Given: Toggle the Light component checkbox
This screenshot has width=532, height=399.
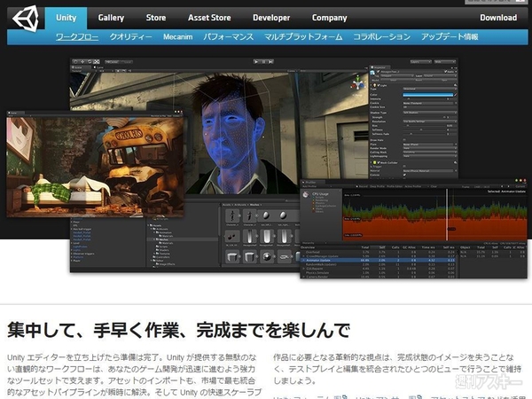Looking at the screenshot, I should pos(379,85).
